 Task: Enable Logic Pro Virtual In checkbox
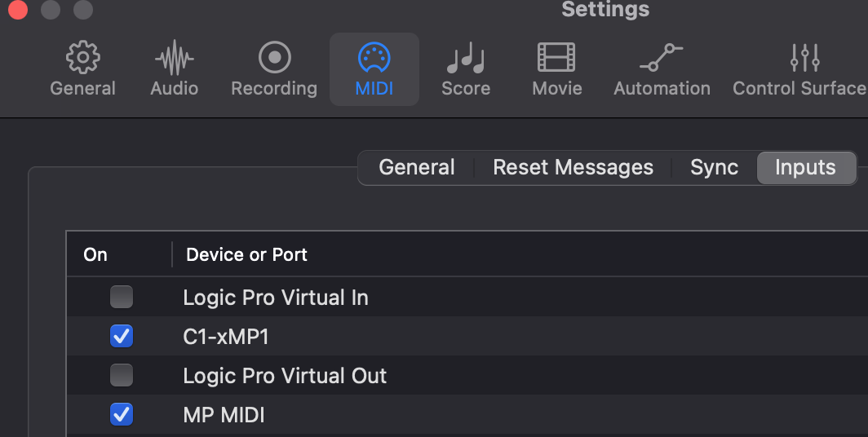pyautogui.click(x=122, y=297)
